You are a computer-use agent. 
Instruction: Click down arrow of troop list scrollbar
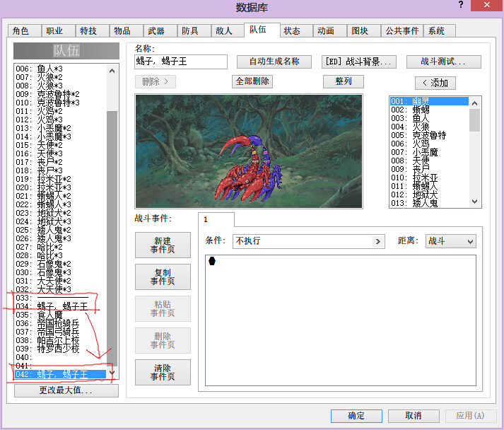click(112, 373)
